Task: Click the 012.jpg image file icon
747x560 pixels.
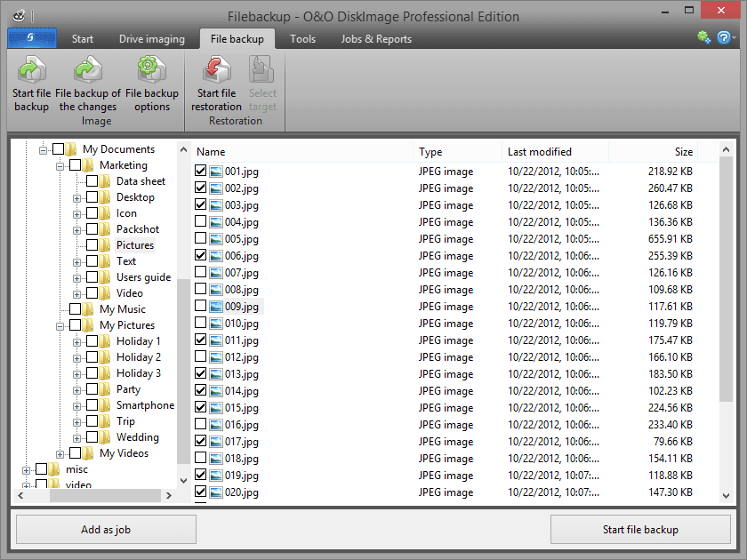Action: click(216, 357)
